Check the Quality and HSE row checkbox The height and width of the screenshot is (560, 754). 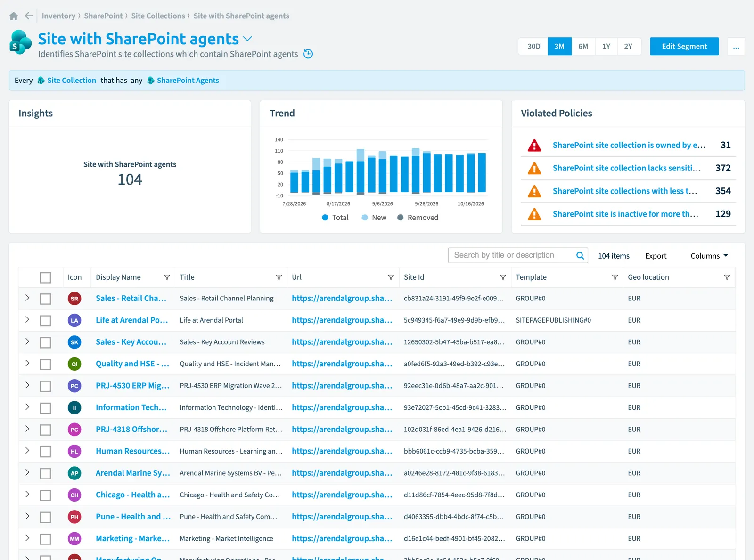pyautogui.click(x=45, y=365)
